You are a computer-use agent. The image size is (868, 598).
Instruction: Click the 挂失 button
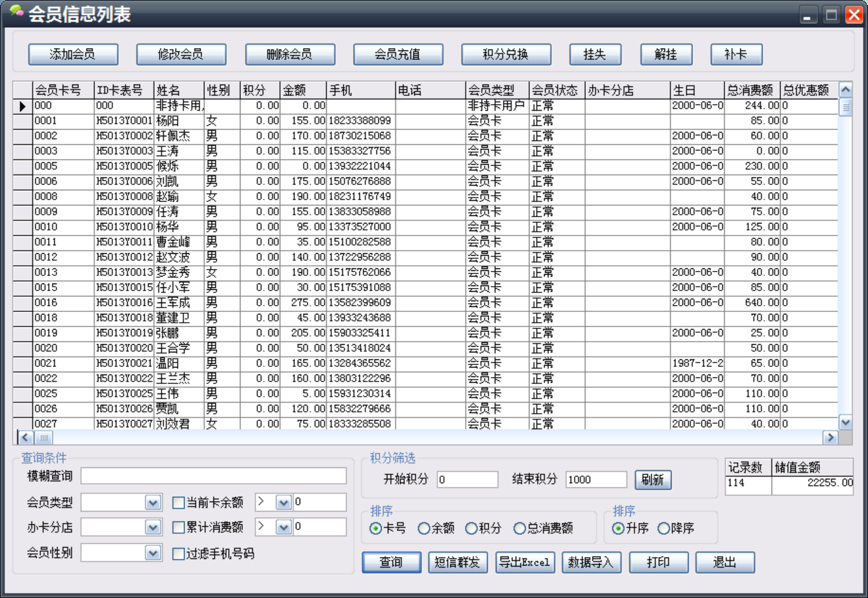point(594,54)
